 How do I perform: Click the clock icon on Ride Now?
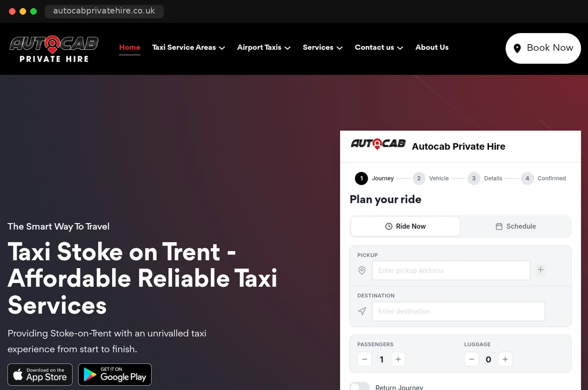pos(389,226)
